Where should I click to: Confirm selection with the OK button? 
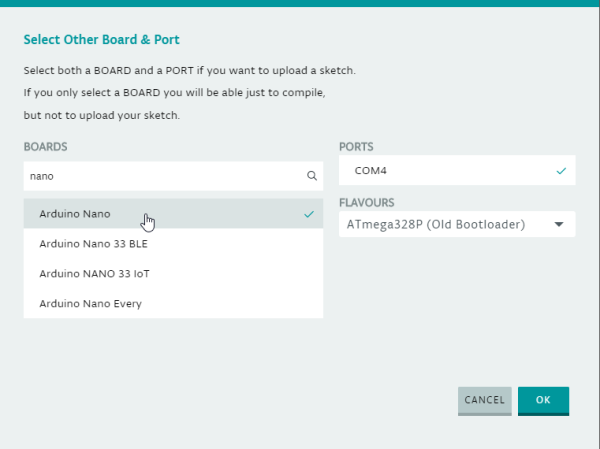(543, 400)
